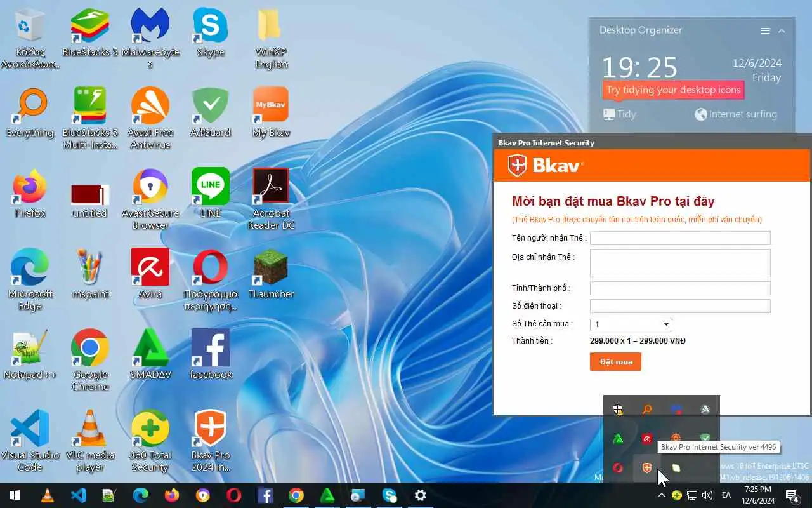Viewport: 812px width, 508px height.
Task: Select the Bkav Pro 2024 desktop shortcut
Action: [211, 441]
